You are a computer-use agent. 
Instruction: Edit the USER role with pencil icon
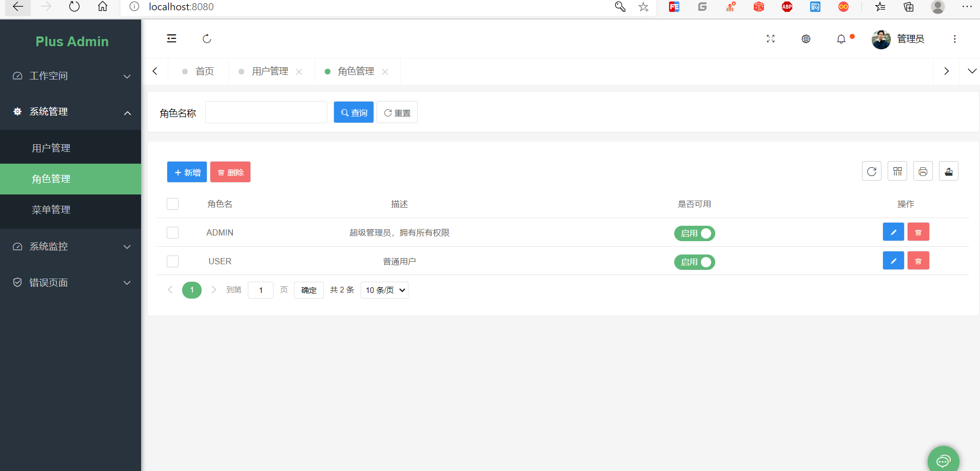[893, 261]
